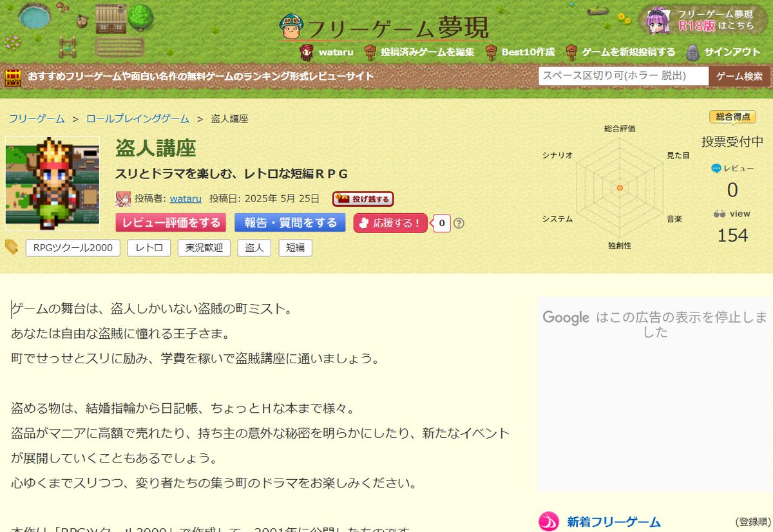This screenshot has height=532, width=773.
Task: Click the mushroom mascot icon in logo
Action: tap(292, 26)
